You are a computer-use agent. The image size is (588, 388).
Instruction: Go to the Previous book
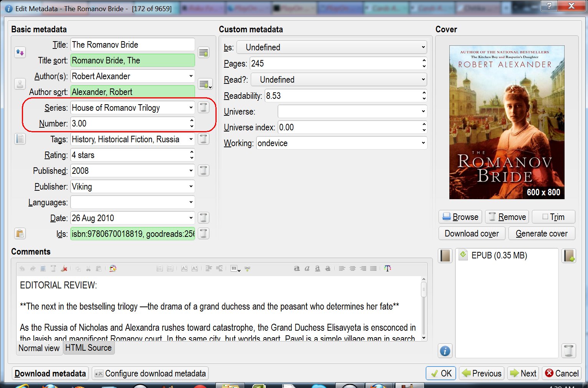pyautogui.click(x=482, y=373)
